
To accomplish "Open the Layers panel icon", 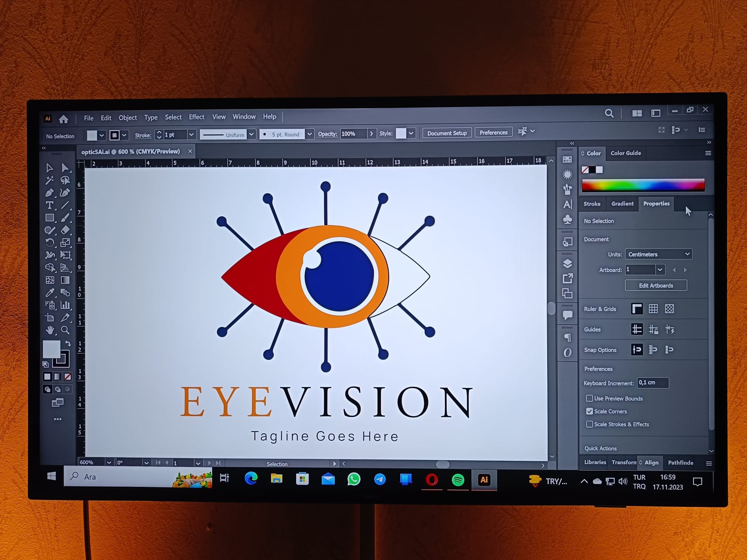I will (567, 264).
